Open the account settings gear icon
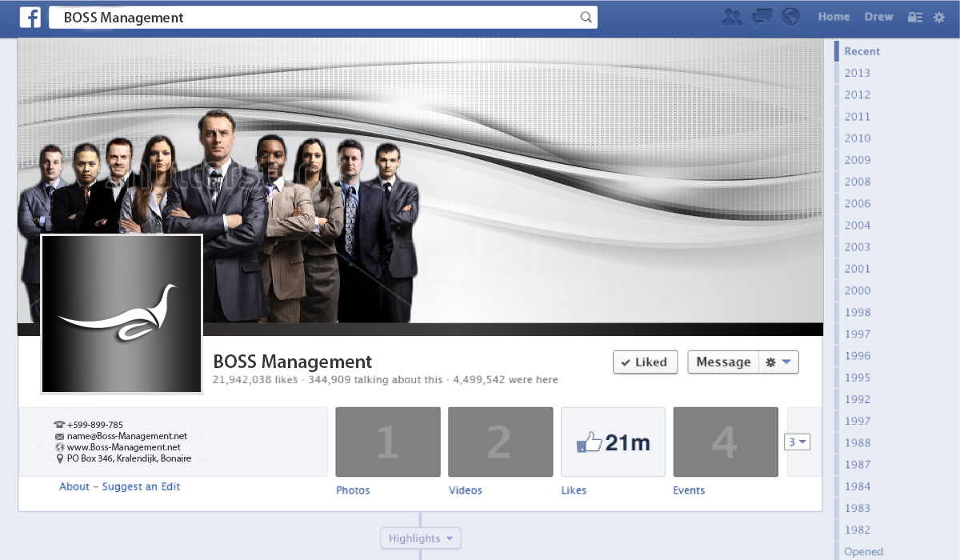The image size is (960, 560). 939,17
